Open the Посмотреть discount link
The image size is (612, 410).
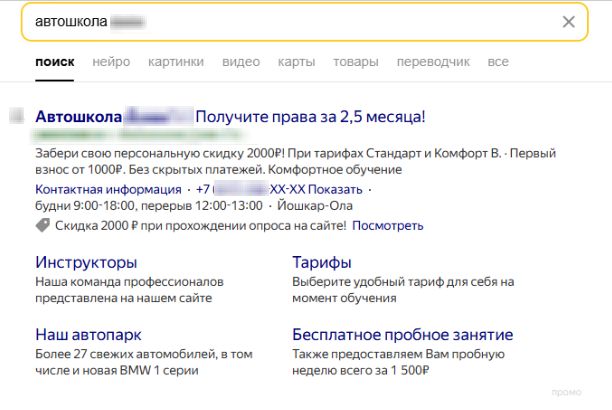pyautogui.click(x=388, y=226)
